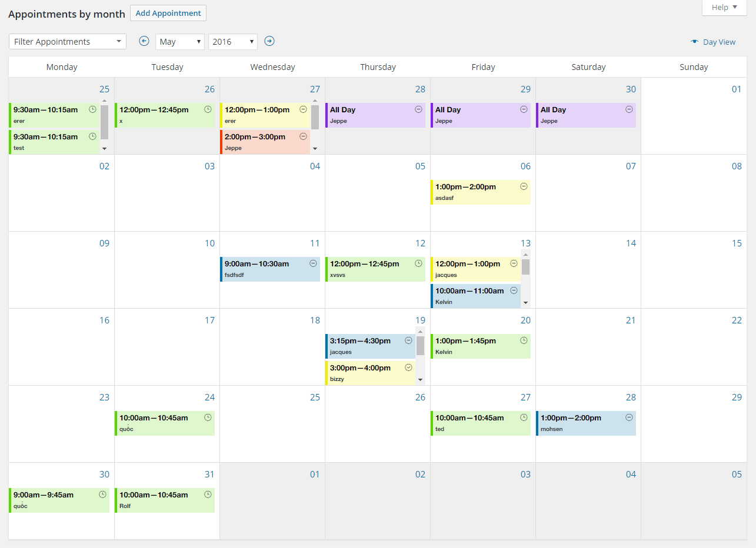Click the minus-circle icon on mohsen's appointment
This screenshot has width=756, height=548.
click(628, 417)
